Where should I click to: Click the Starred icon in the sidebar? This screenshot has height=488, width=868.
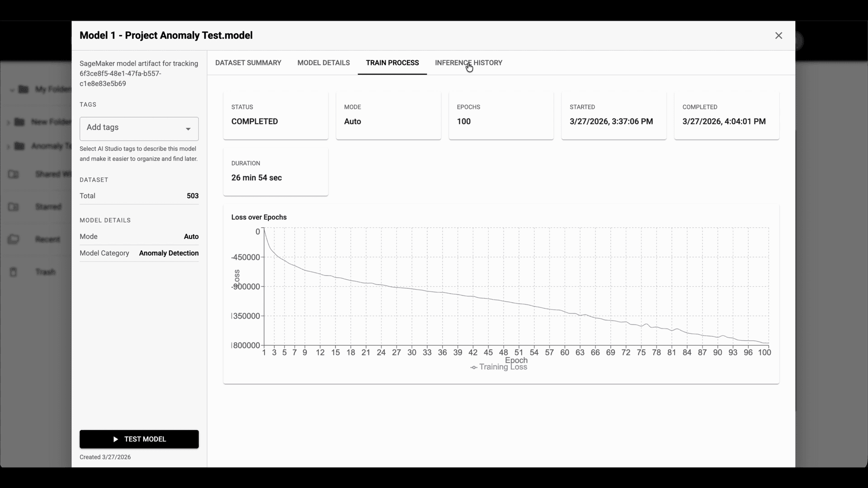coord(14,207)
